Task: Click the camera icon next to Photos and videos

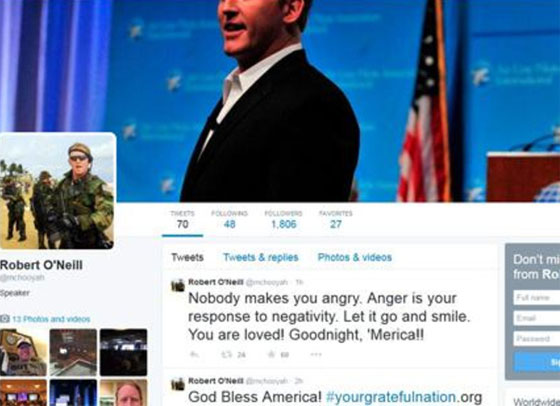Action: 5,319
